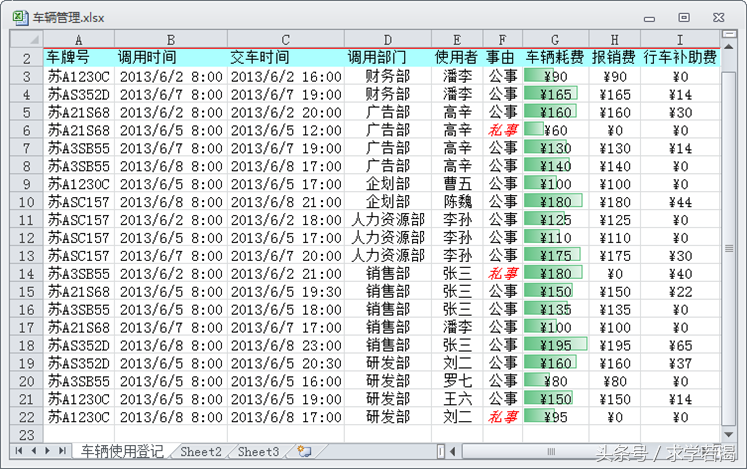The image size is (747, 469).
Task: Click vertical scrollbar down arrow
Action: (729, 435)
